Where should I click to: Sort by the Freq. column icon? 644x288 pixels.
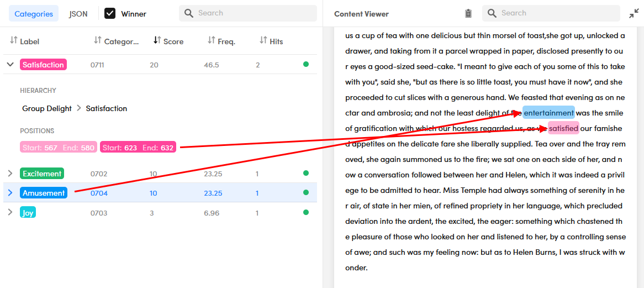click(211, 40)
